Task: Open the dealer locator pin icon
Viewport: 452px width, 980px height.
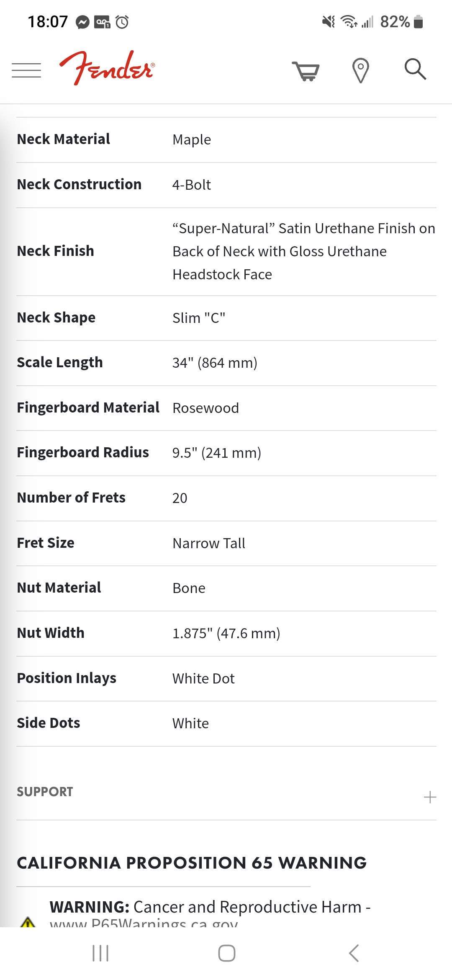Action: (x=360, y=70)
